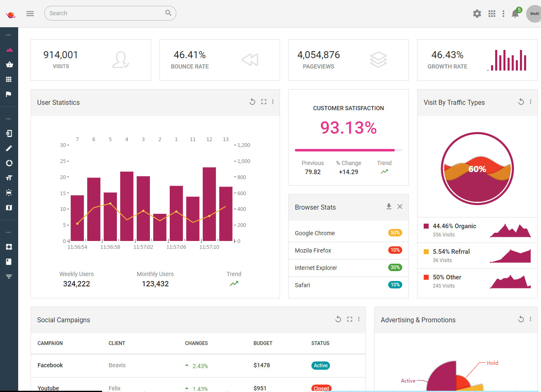This screenshot has height=392, width=541.
Task: Sort by the BUDGET column header
Action: [263, 343]
